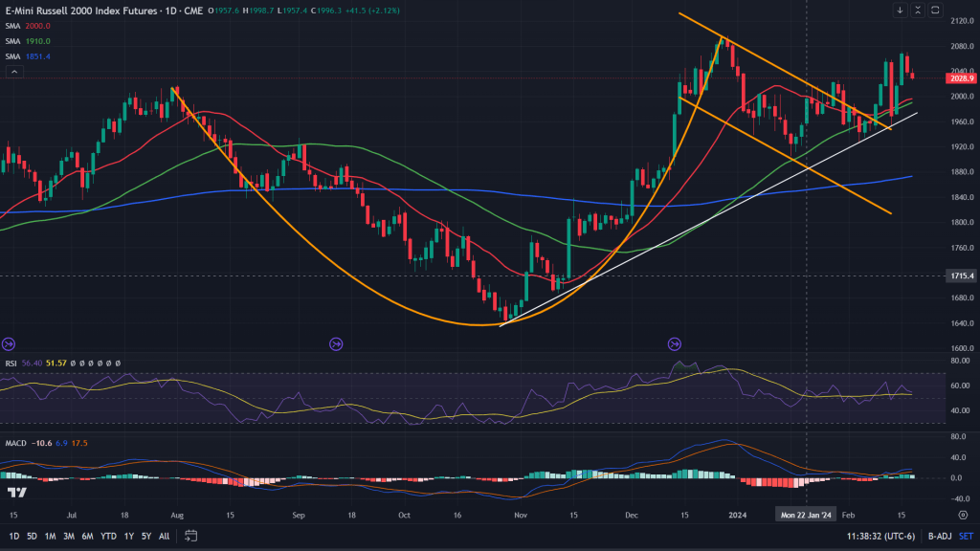
Task: Show All available data range
Action: click(164, 536)
